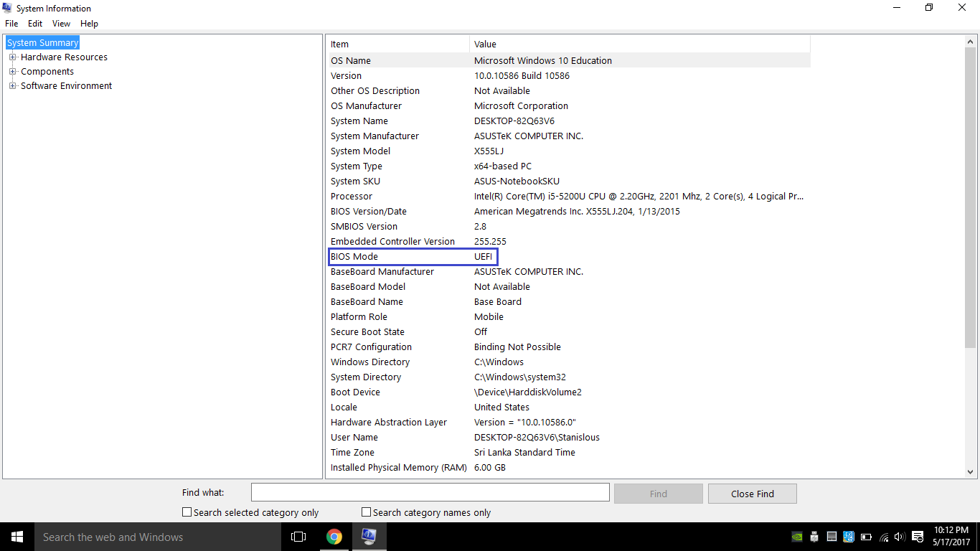Image resolution: width=980 pixels, height=551 pixels.
Task: Click the UEFI value
Action: (x=484, y=257)
